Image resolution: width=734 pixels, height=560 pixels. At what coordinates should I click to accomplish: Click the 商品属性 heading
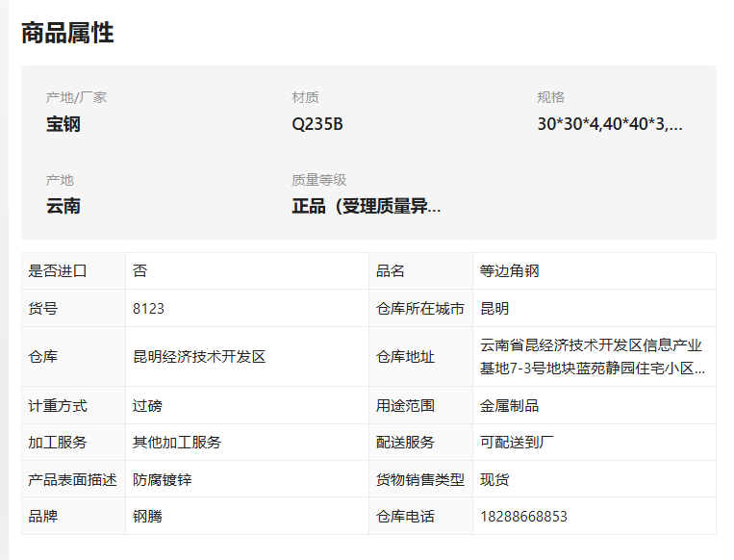pyautogui.click(x=67, y=34)
